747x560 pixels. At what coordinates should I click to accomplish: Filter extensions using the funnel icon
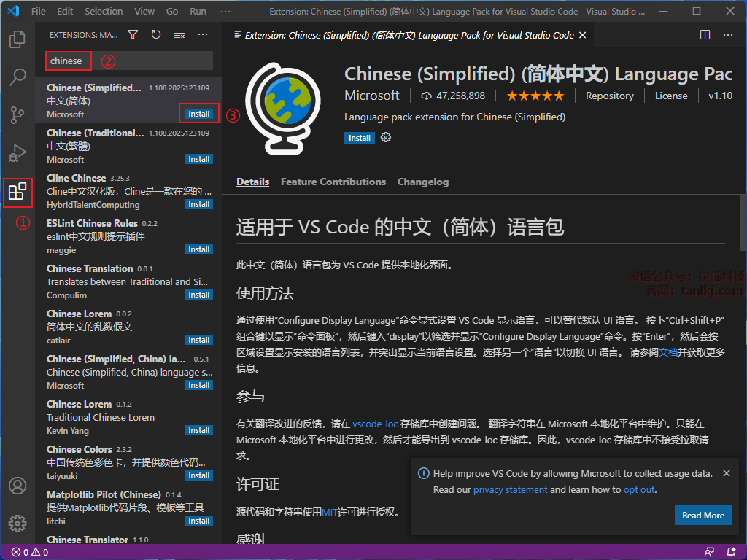pyautogui.click(x=133, y=35)
